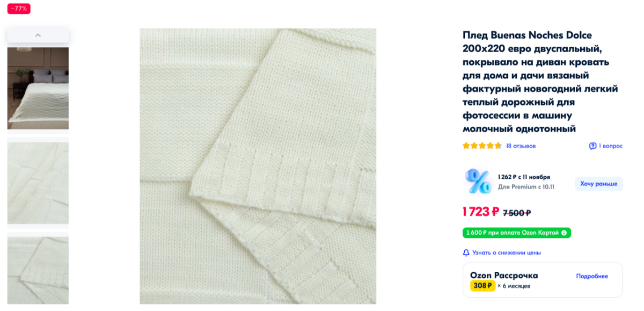644x311 pixels.
Task: Select the third folded-blanket thumbnail
Action: click(38, 270)
